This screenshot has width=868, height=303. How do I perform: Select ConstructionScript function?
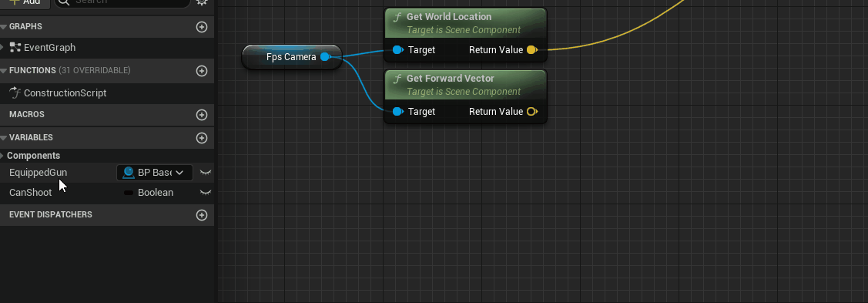pos(65,93)
